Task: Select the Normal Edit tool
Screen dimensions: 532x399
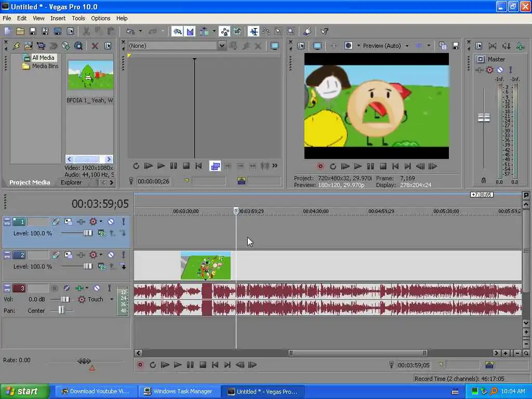Action: pyautogui.click(x=254, y=32)
